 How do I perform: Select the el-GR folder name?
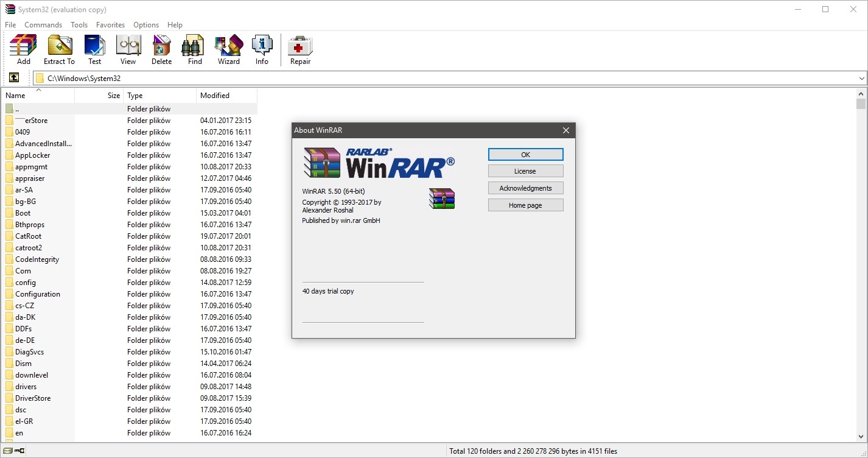[x=24, y=421]
